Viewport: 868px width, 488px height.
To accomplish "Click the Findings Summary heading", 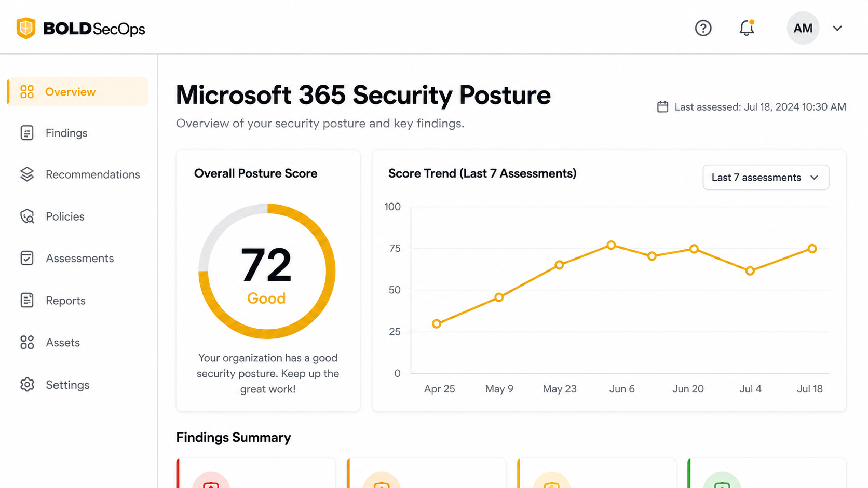I will tap(234, 438).
